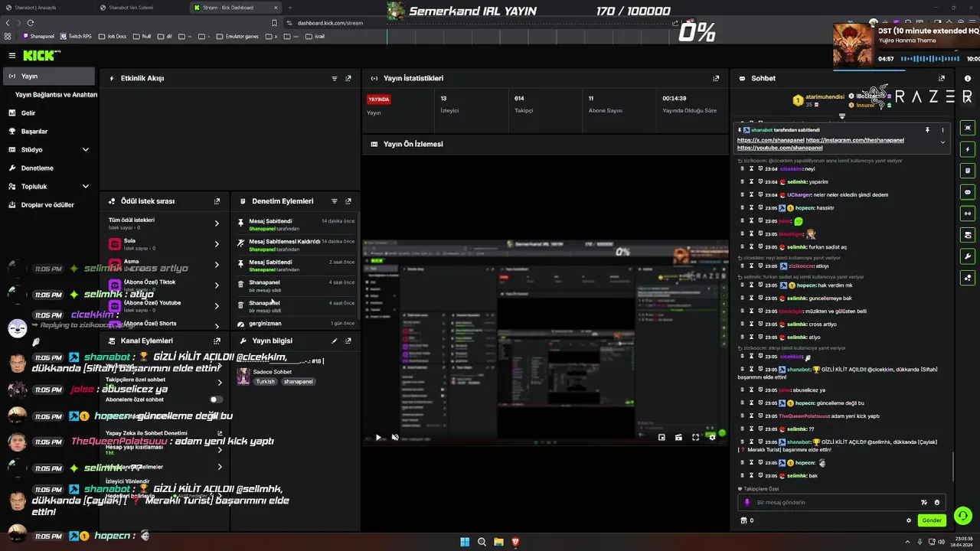Pop out the Ödül istek sırası panel
This screenshot has height=551, width=980.
217,201
